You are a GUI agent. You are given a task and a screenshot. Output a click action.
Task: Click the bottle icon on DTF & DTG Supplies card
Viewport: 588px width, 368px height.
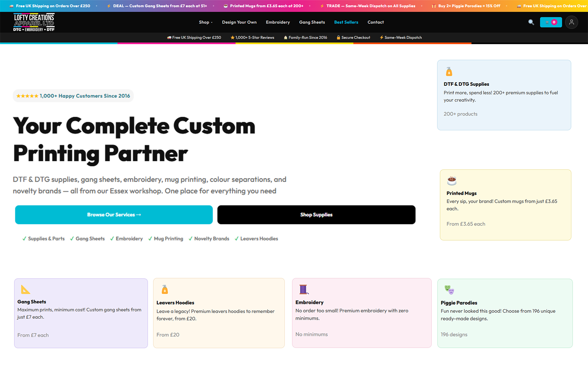(x=449, y=71)
